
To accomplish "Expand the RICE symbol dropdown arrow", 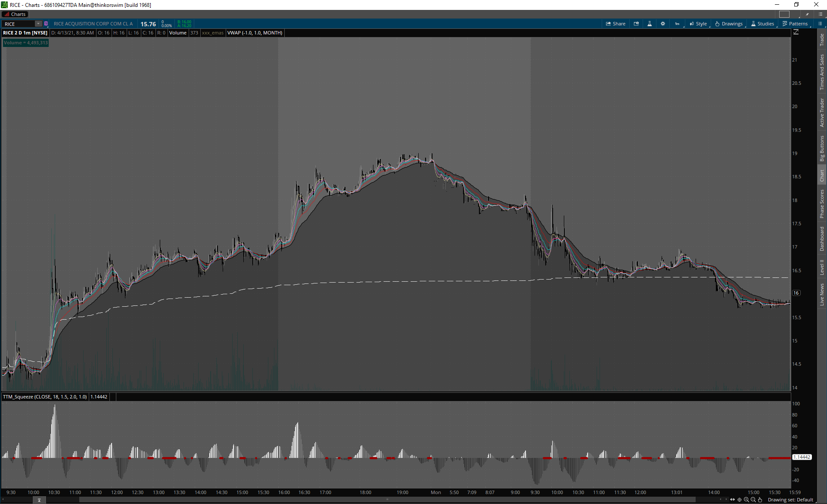I will point(38,24).
